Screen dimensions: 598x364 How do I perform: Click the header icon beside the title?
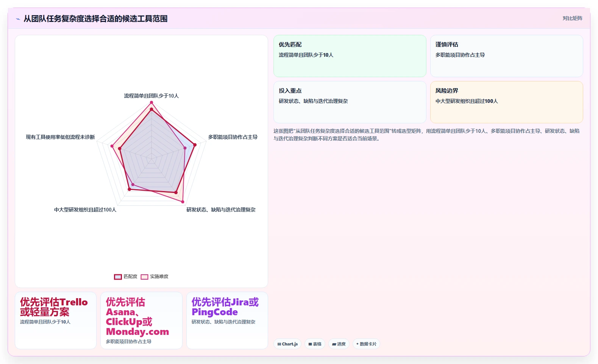18,19
